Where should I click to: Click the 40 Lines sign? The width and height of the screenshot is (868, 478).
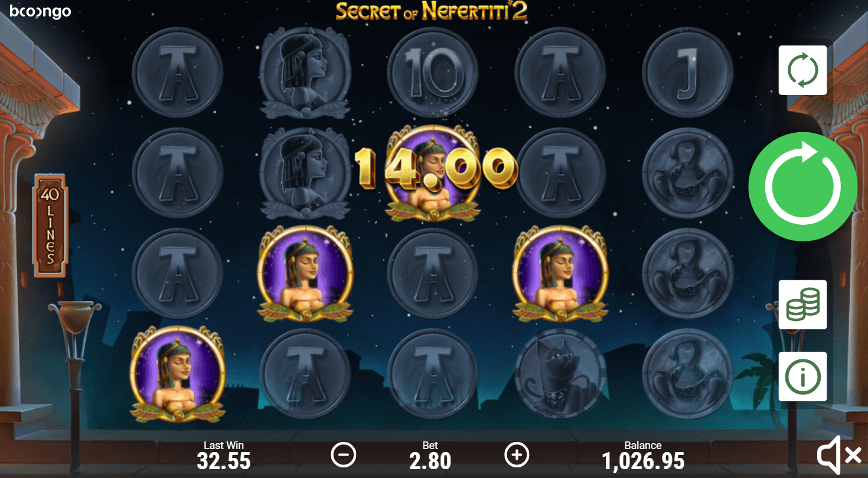pyautogui.click(x=50, y=225)
